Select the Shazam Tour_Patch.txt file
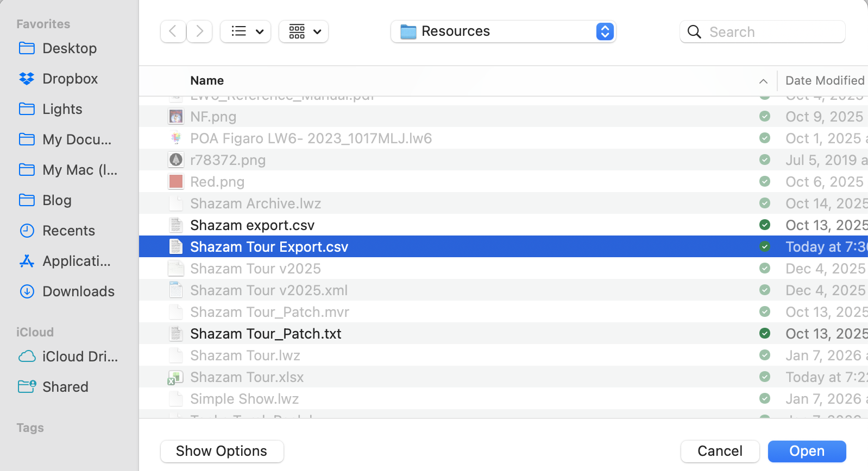 tap(266, 334)
